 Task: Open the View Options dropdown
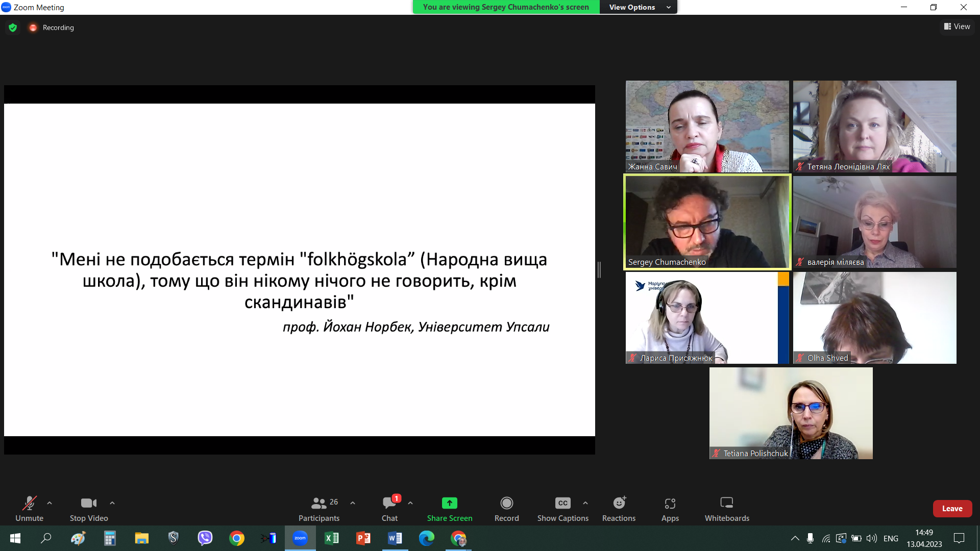click(x=639, y=7)
